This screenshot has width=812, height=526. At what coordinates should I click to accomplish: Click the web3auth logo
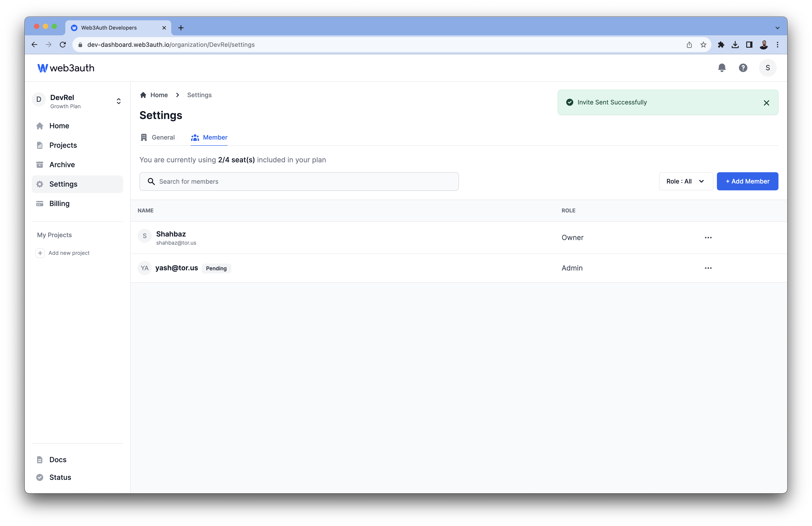(x=66, y=68)
